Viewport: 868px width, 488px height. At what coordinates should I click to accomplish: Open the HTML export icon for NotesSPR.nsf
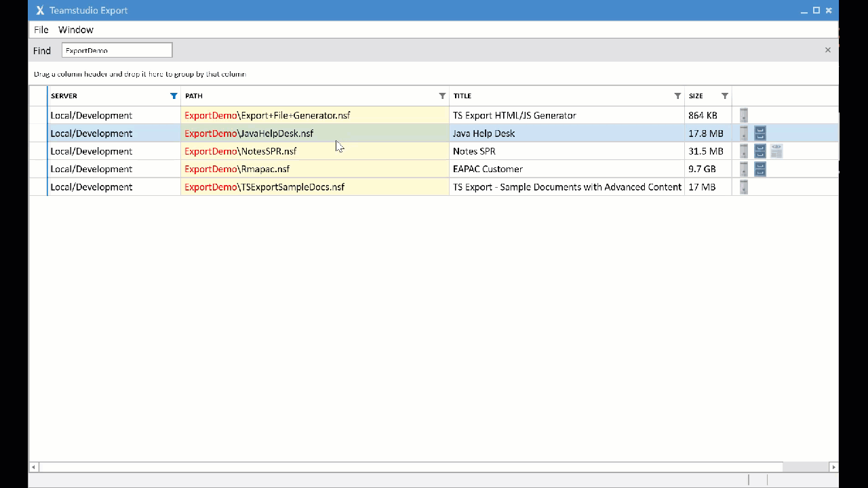point(776,151)
